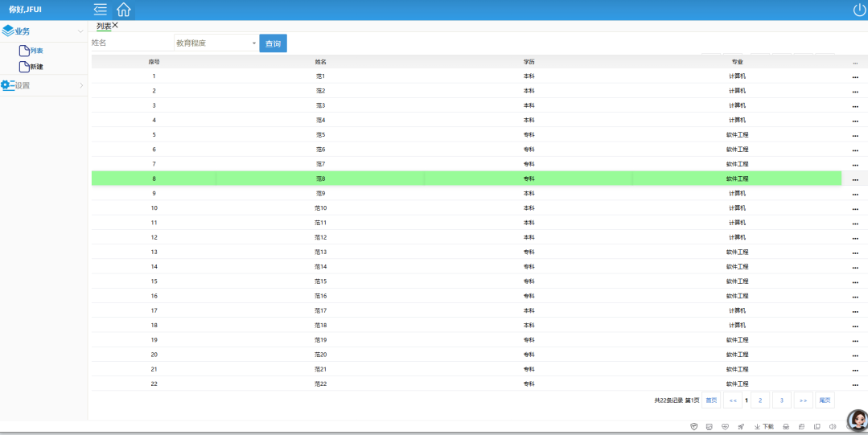This screenshot has height=435, width=868.
Task: Select 新建 in the sidebar
Action: 36,67
